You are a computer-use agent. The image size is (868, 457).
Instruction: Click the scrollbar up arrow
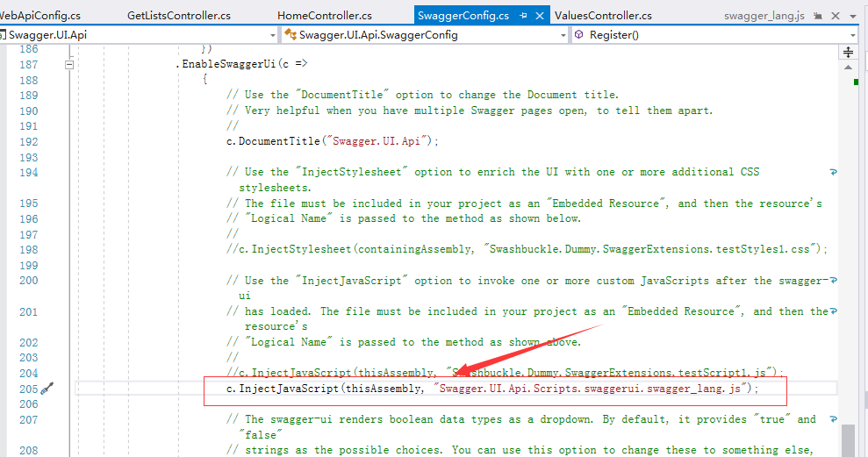[848, 68]
